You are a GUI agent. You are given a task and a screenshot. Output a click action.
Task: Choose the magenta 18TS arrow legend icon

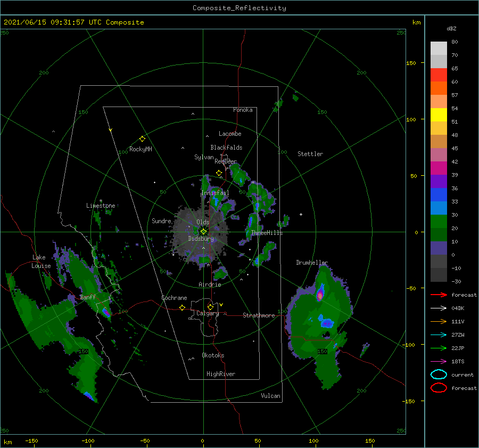(439, 362)
